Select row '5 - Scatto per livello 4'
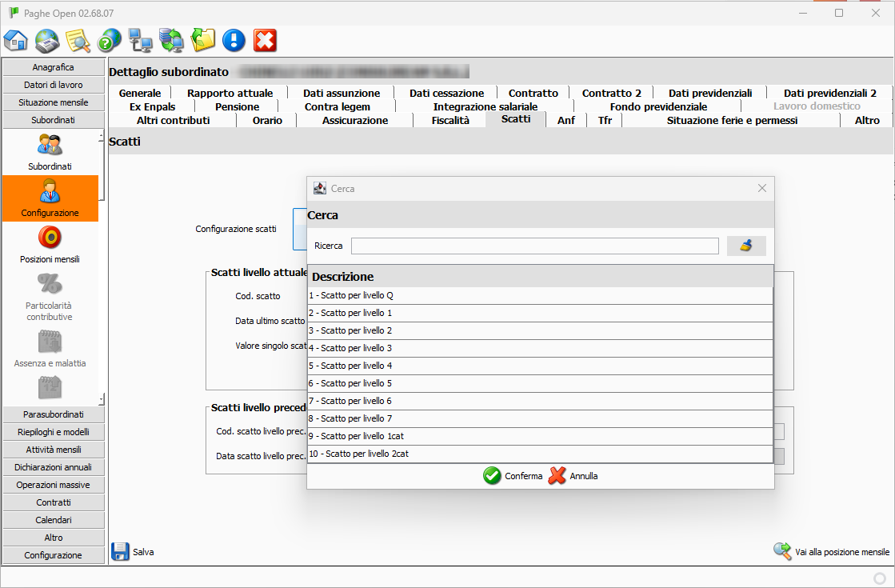Viewport: 895px width, 588px height. pyautogui.click(x=540, y=366)
